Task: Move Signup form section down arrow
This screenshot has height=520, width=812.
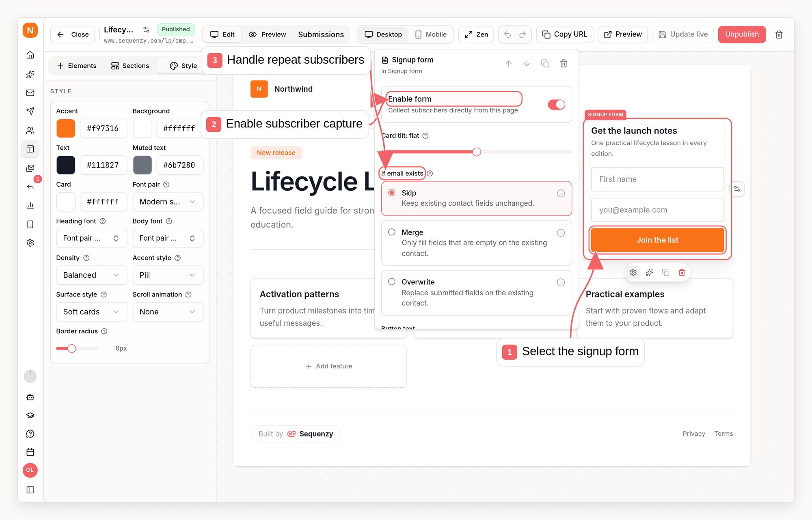Action: (x=527, y=64)
